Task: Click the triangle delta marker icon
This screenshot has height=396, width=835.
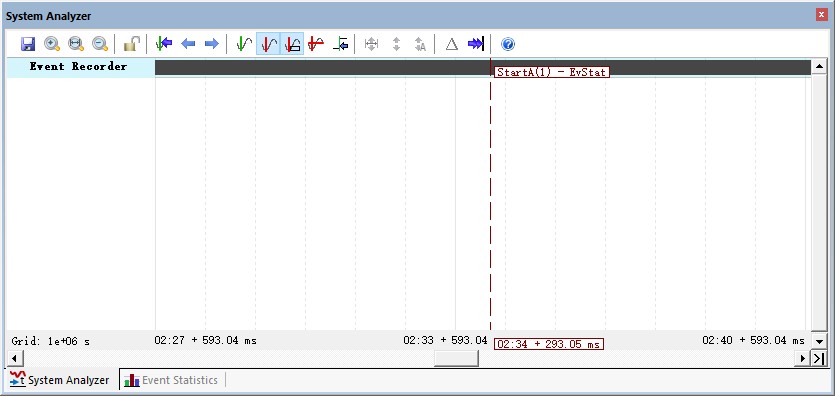Action: coord(452,44)
